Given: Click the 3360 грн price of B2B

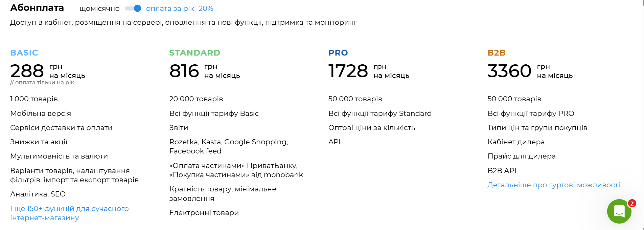Looking at the screenshot, I should [x=509, y=70].
